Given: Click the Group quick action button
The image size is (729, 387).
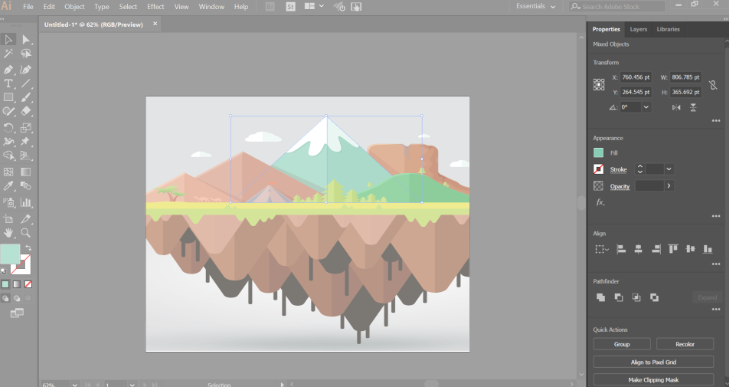Looking at the screenshot, I should tap(622, 344).
